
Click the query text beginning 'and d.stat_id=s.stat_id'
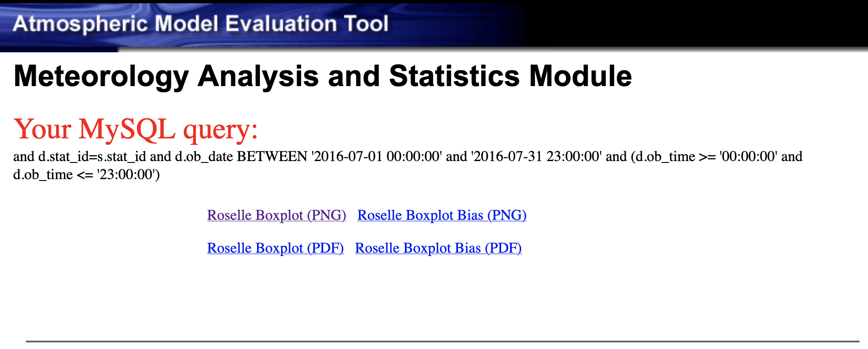pos(408,165)
